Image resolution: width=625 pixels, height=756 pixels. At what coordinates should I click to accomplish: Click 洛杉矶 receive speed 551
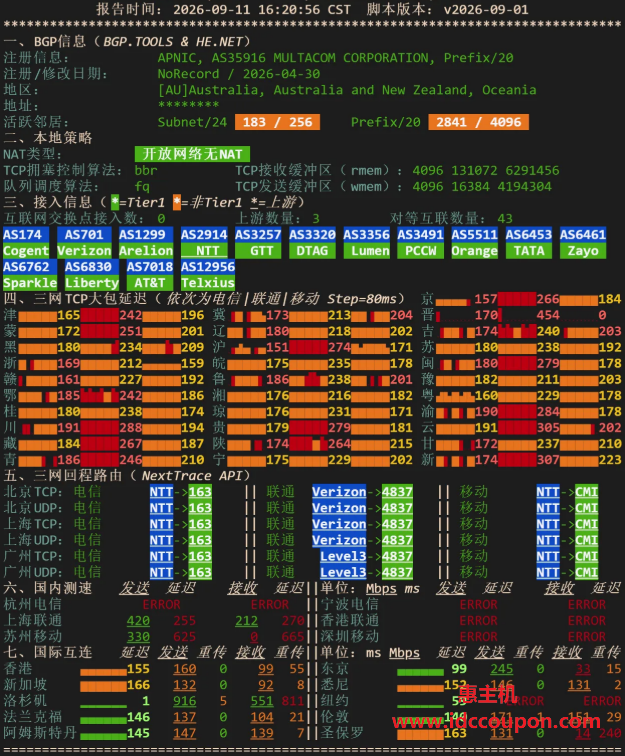(262, 701)
